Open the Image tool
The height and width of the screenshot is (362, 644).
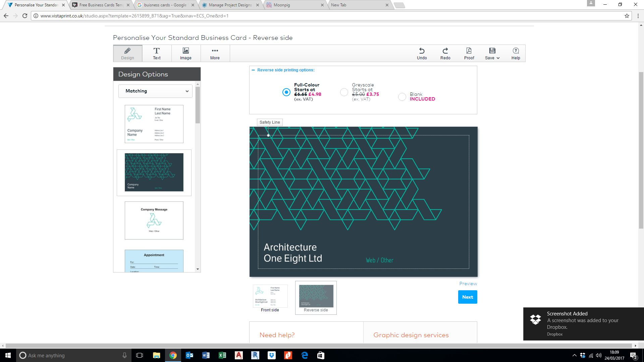point(185,51)
